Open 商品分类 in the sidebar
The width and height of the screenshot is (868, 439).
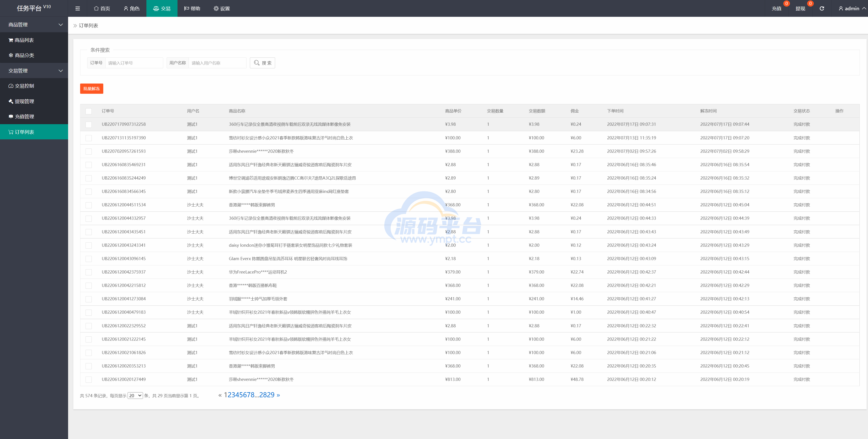[x=34, y=55]
